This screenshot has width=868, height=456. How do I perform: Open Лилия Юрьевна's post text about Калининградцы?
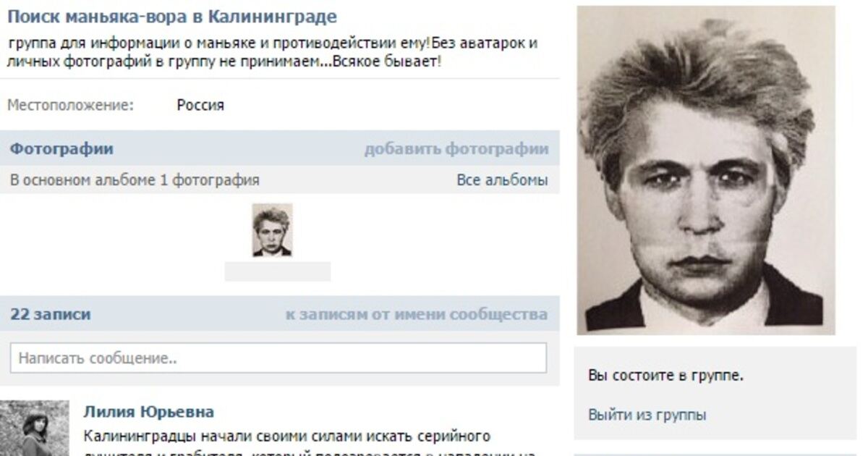tap(287, 436)
